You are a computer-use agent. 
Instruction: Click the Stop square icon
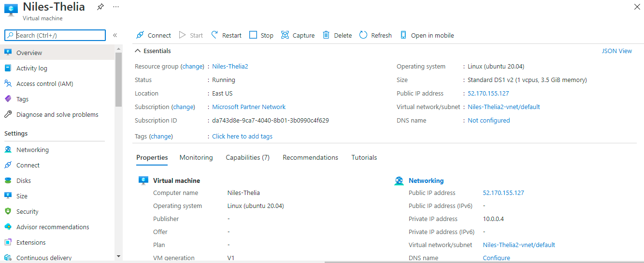pos(253,35)
